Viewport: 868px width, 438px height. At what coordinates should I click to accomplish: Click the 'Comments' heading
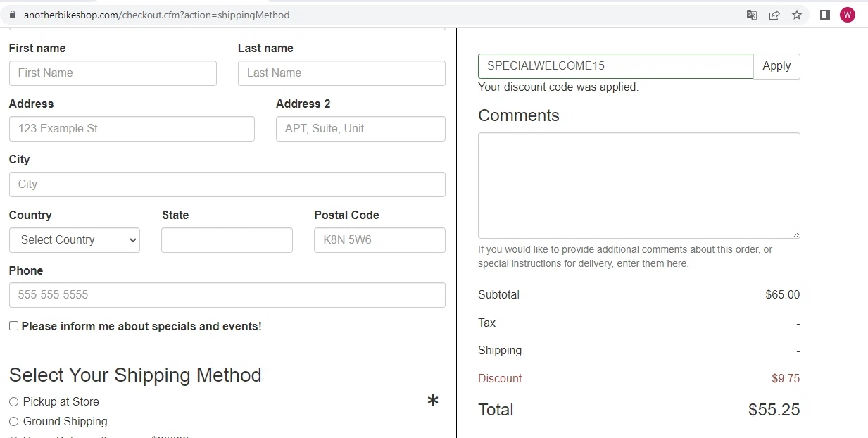[519, 115]
